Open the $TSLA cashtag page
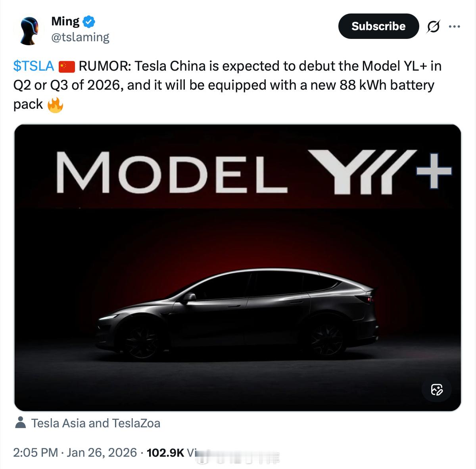This screenshot has height=469, width=476. 34,66
